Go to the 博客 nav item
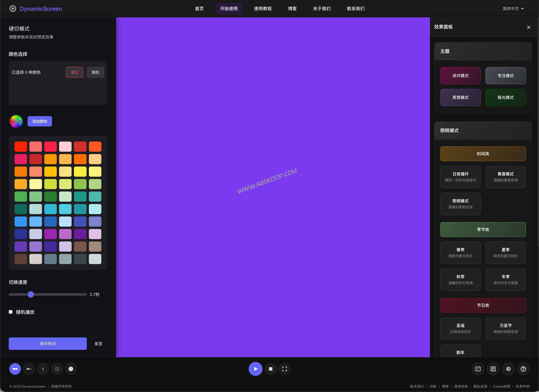 (x=292, y=9)
